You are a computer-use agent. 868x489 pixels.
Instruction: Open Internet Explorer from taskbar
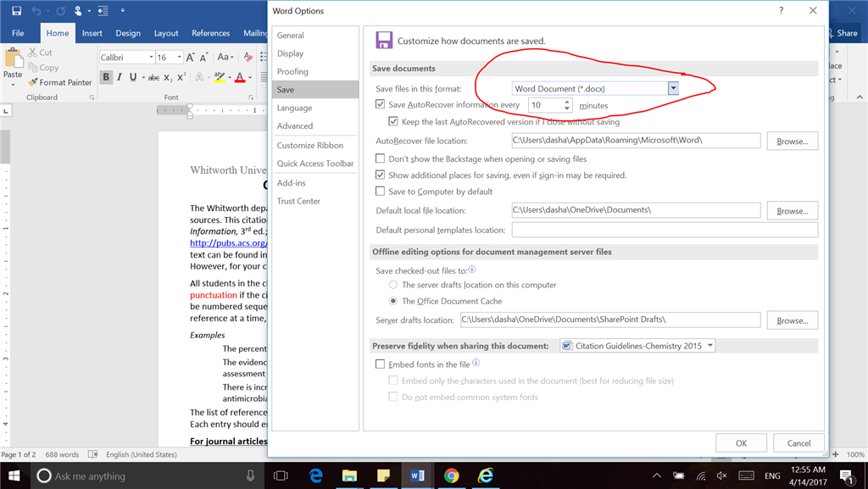coord(486,475)
